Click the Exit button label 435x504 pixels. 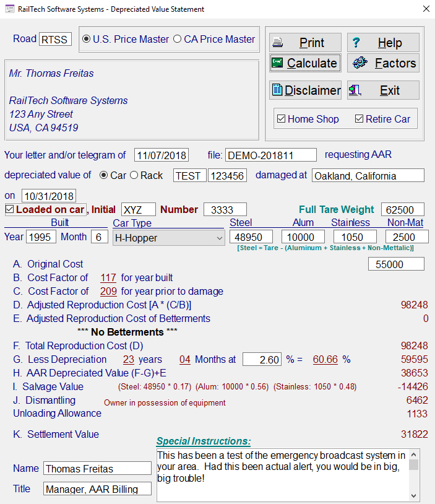click(x=390, y=90)
